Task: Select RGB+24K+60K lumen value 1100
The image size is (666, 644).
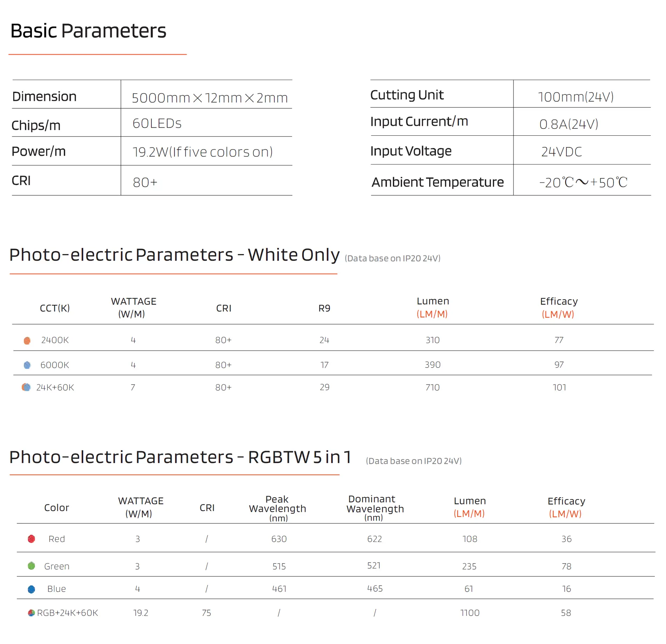Action: coord(470,613)
